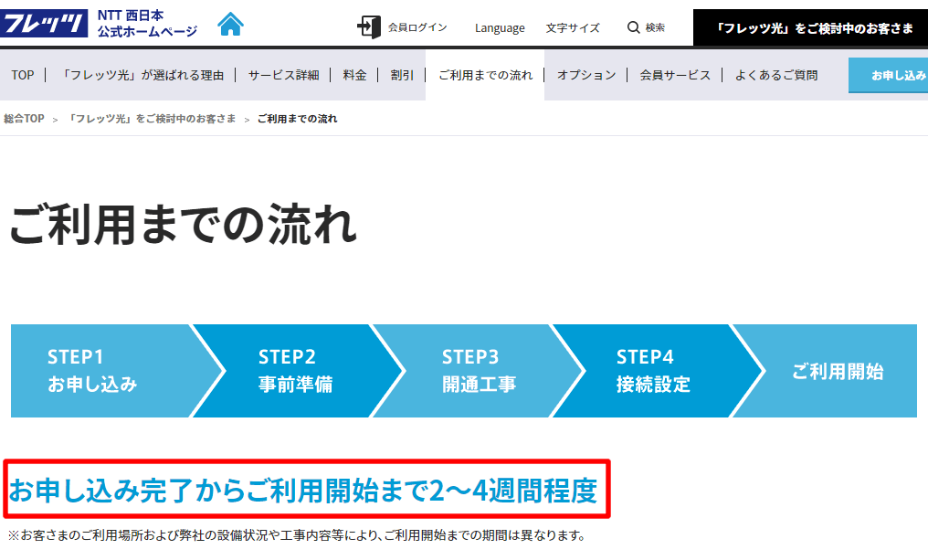Viewport: 928px width, 560px height.
Task: Open 文字サイズ text size option
Action: coord(573,27)
